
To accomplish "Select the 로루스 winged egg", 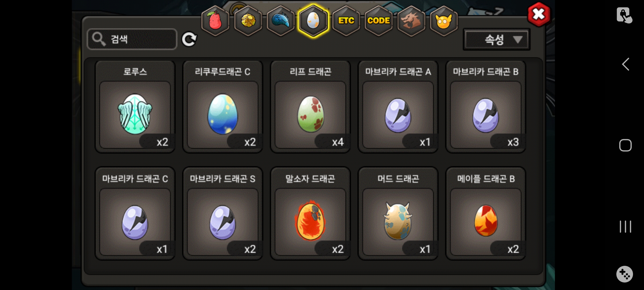I will [x=135, y=107].
